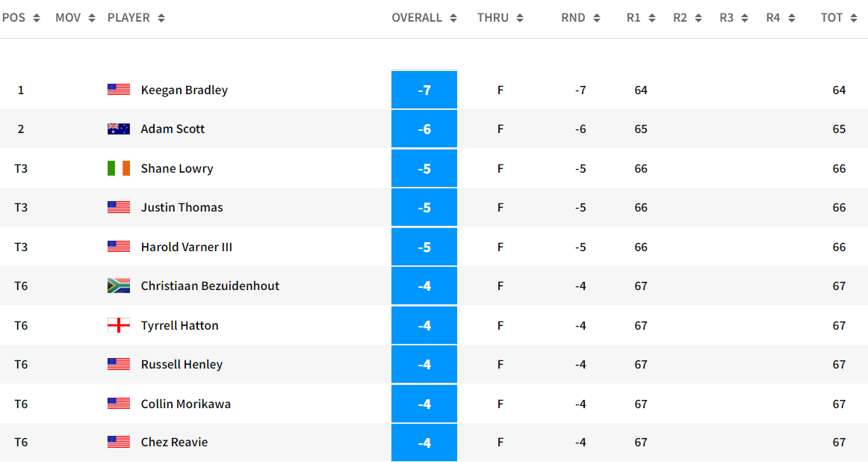Open Russell Henley's player link
Image resolution: width=868 pixels, height=462 pixels.
pyautogui.click(x=182, y=364)
